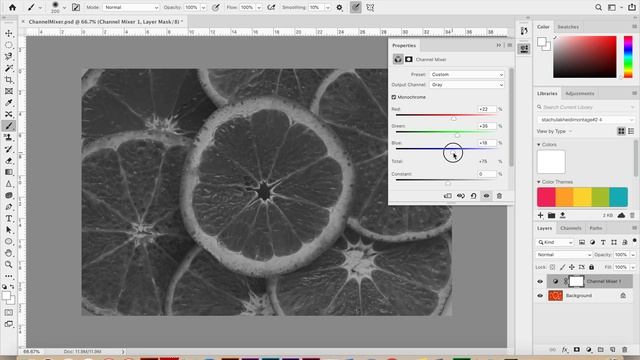Image resolution: width=640 pixels, height=360 pixels.
Task: Select the Elliptical Marquee tool
Action: coord(9,45)
